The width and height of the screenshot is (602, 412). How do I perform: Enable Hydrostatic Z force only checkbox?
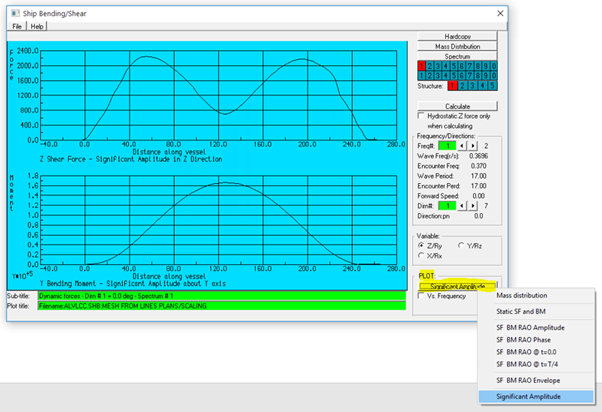coord(420,116)
